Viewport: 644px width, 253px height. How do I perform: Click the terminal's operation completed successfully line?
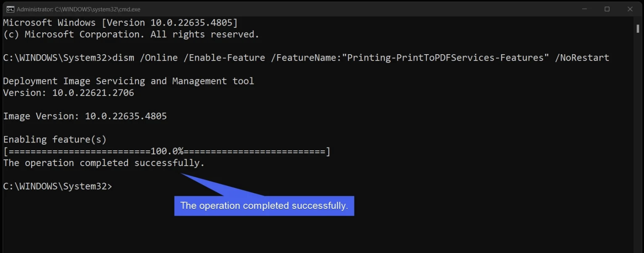(x=104, y=163)
